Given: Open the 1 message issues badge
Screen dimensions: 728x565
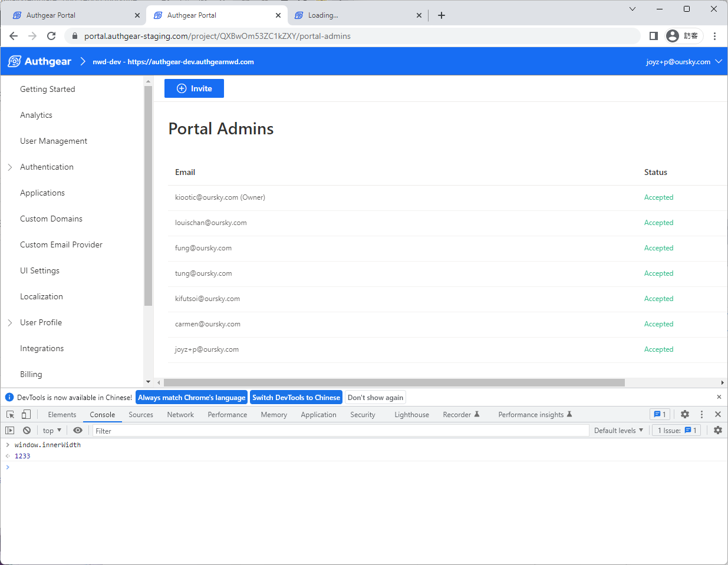Looking at the screenshot, I should [660, 414].
